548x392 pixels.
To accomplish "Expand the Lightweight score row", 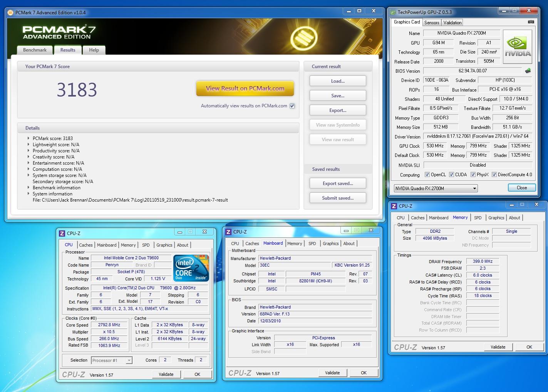I will [28, 145].
